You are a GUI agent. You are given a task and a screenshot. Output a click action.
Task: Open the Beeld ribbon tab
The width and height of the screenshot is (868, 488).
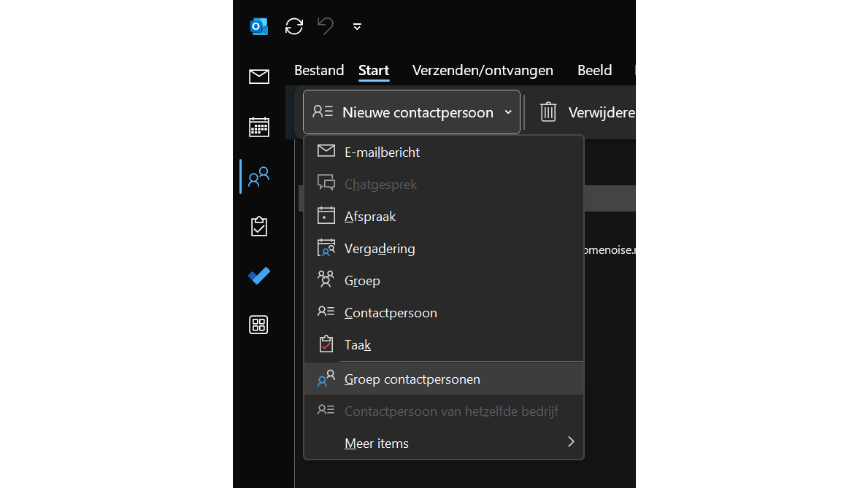click(x=594, y=71)
